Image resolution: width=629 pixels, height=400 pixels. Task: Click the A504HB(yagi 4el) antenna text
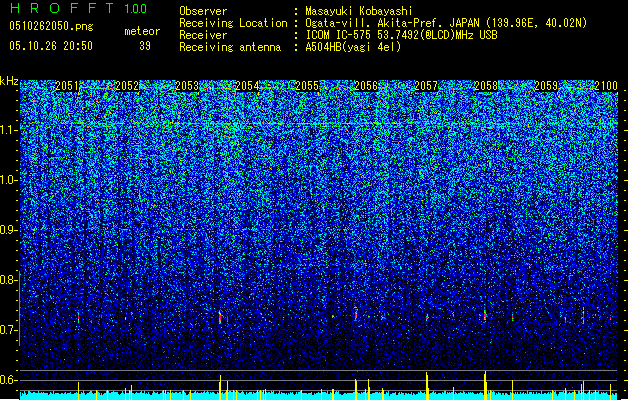[353, 47]
